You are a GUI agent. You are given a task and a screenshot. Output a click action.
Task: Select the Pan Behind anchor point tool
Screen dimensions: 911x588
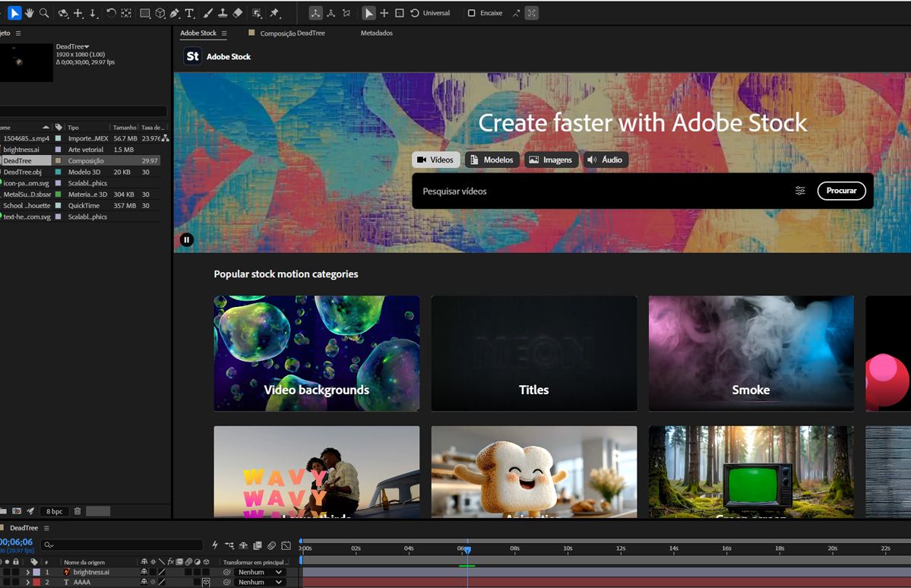126,13
